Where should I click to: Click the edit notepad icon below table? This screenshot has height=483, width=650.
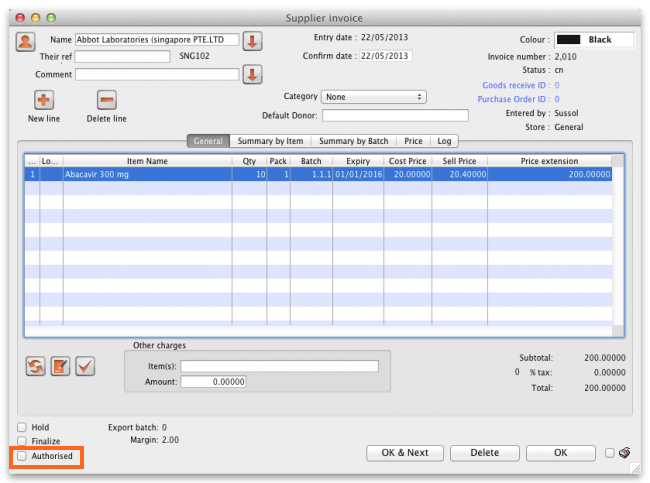[x=60, y=366]
